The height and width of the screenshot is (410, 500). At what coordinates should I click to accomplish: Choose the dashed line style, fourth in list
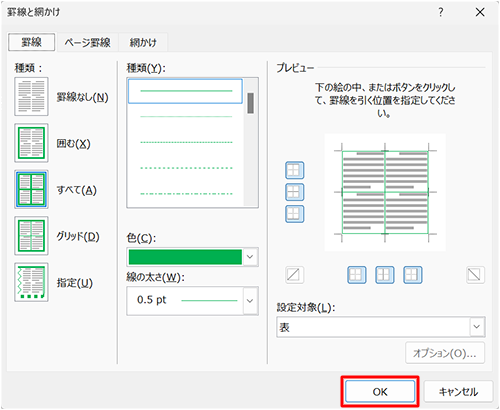click(185, 168)
